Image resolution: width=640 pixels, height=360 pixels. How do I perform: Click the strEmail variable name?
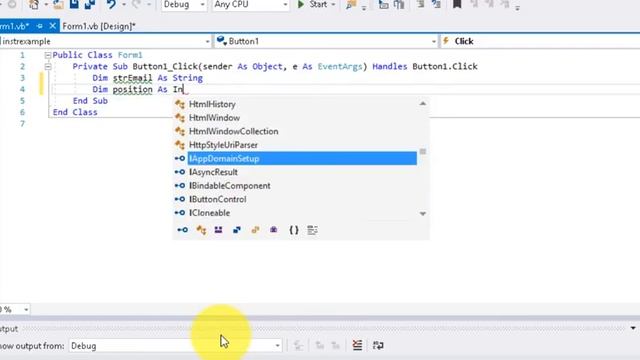[x=132, y=78]
